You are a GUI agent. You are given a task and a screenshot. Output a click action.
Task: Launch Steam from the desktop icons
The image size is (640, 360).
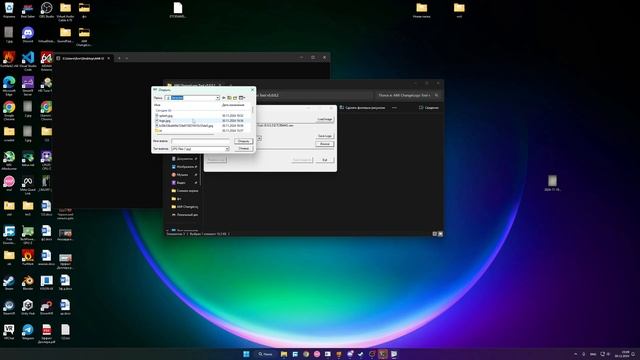coord(9,282)
